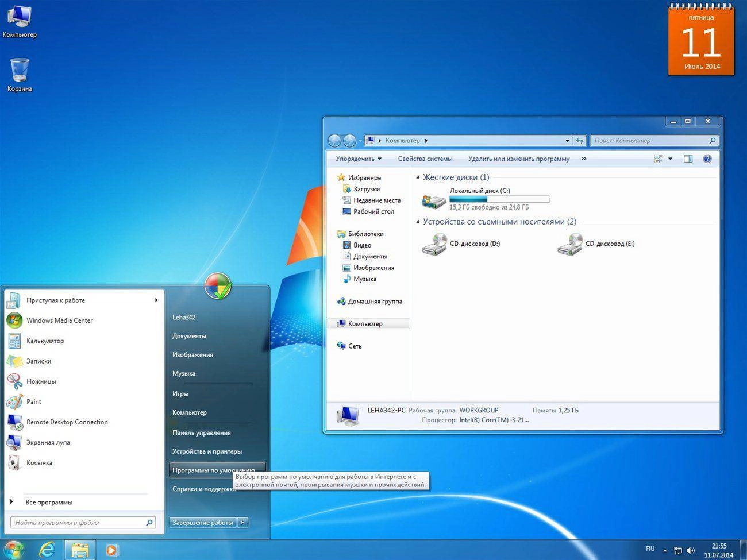The height and width of the screenshot is (560, 747).
Task: Show hidden tray icons arrow
Action: (x=665, y=550)
